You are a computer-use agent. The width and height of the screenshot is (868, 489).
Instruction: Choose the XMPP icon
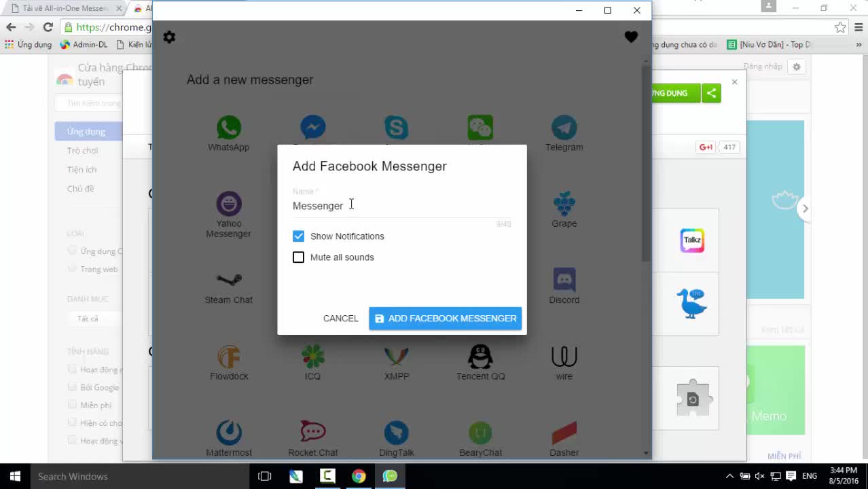pos(397,357)
